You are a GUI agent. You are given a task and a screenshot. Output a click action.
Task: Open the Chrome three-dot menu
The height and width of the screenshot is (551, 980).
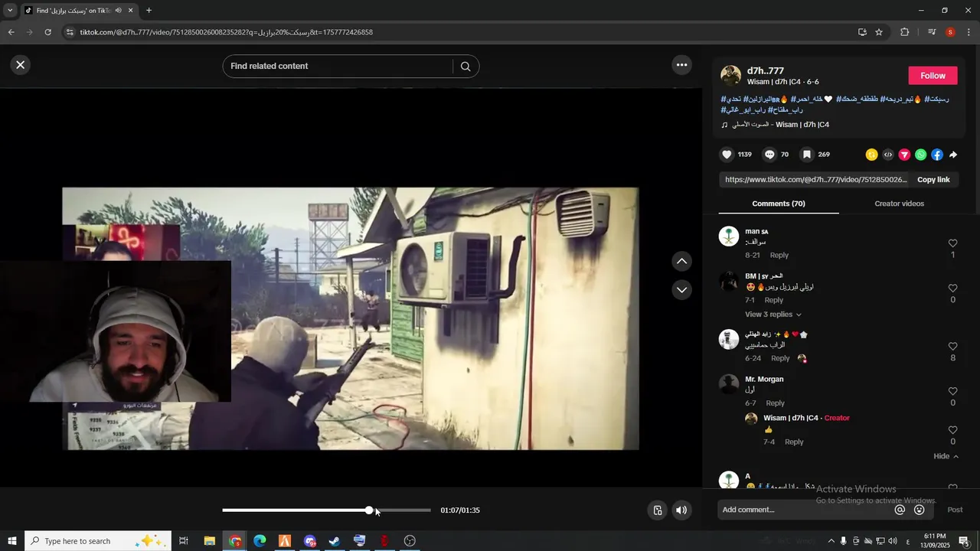pos(969,32)
